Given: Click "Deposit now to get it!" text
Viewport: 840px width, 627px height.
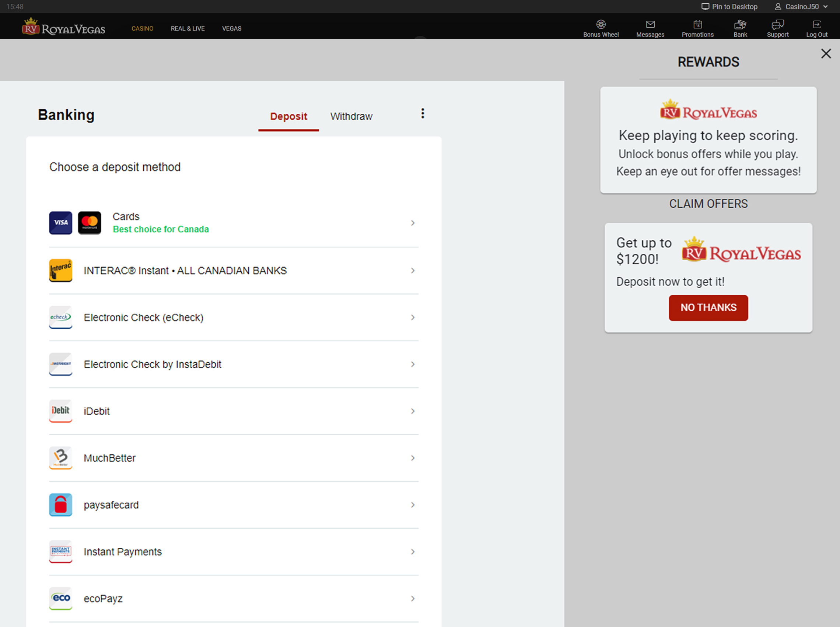Looking at the screenshot, I should 670,282.
